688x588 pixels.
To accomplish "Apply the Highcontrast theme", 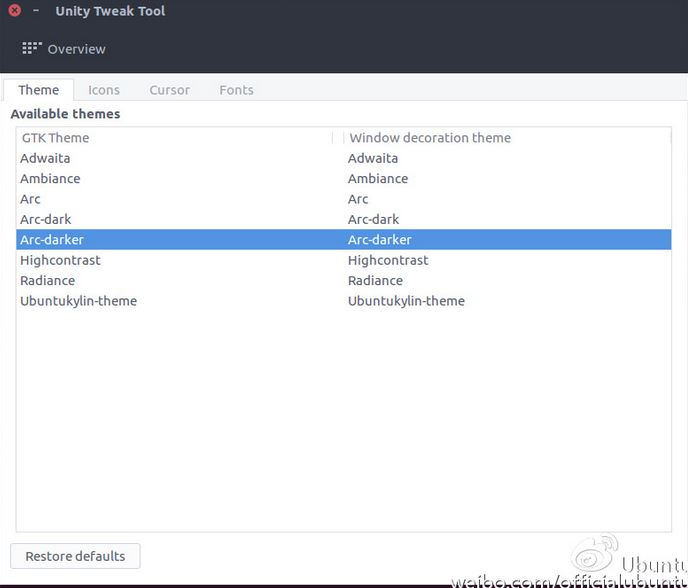I will [x=60, y=260].
